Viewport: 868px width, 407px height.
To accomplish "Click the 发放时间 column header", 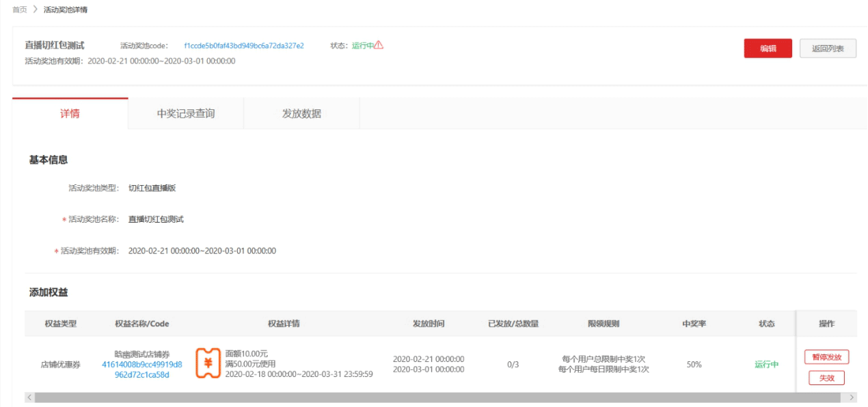I will [x=429, y=324].
